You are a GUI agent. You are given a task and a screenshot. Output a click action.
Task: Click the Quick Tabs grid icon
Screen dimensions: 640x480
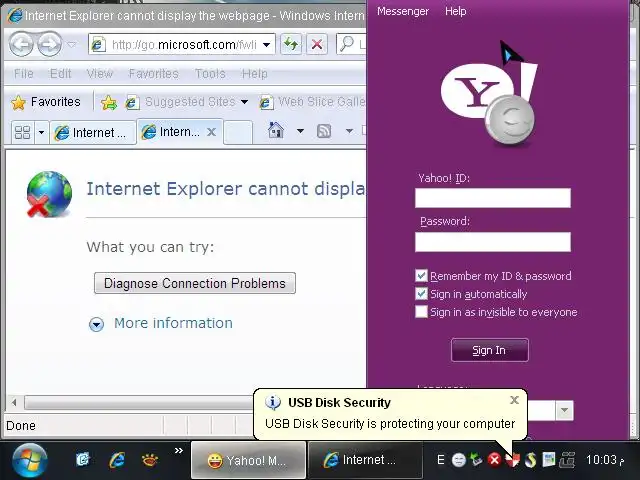coord(22,132)
